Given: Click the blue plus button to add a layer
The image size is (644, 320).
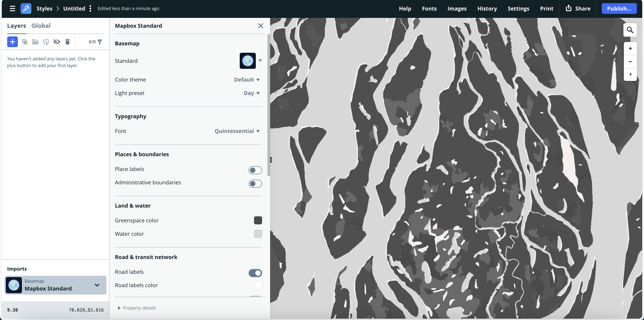Looking at the screenshot, I should (x=12, y=42).
